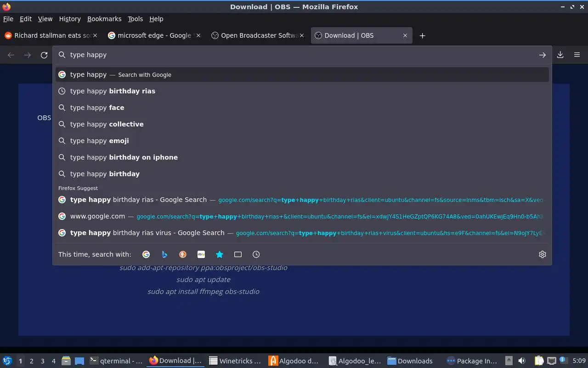Open the volume control in system tray

pos(522,361)
